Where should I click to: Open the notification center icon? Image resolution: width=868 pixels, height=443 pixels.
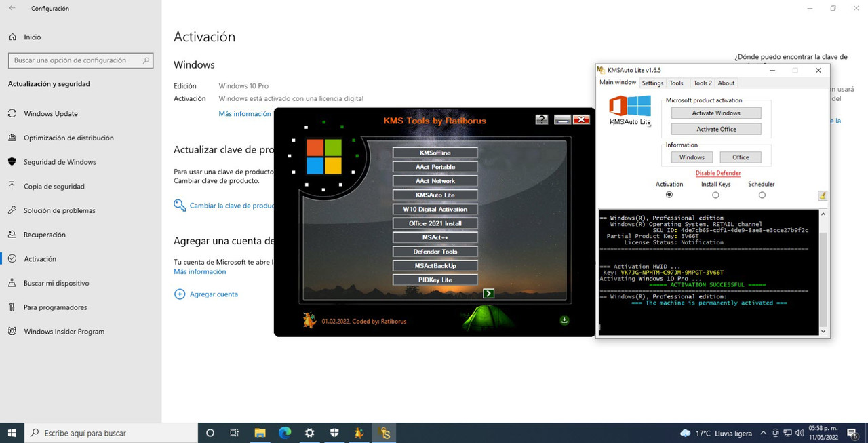point(852,433)
